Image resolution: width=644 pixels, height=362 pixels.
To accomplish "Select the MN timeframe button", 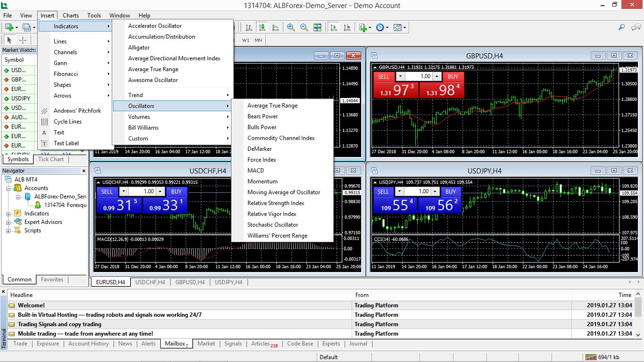I will pos(258,40).
